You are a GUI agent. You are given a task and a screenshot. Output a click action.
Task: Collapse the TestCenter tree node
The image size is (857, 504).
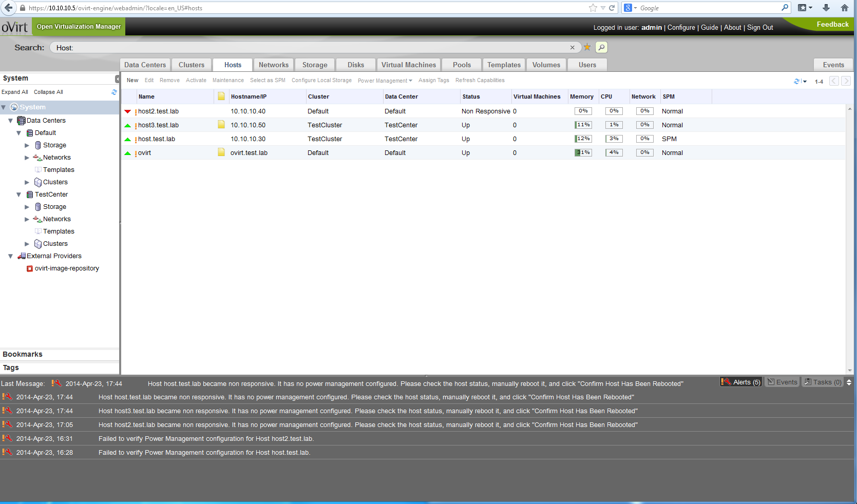[x=19, y=195]
